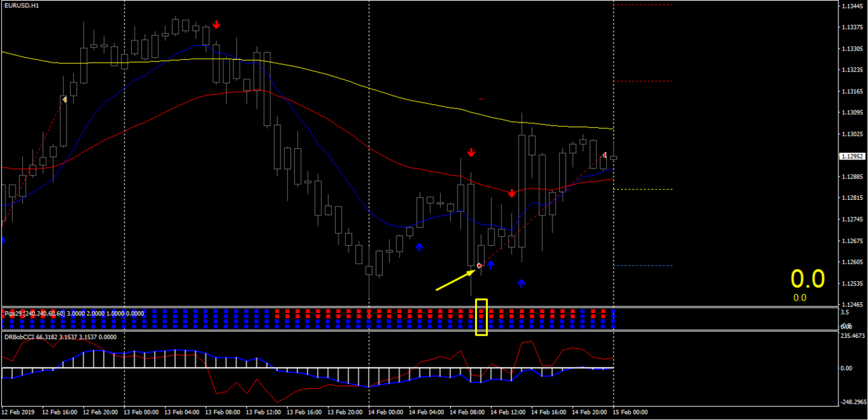Click the 14 Feb 20:00 time label
868x420 pixels.
click(589, 411)
